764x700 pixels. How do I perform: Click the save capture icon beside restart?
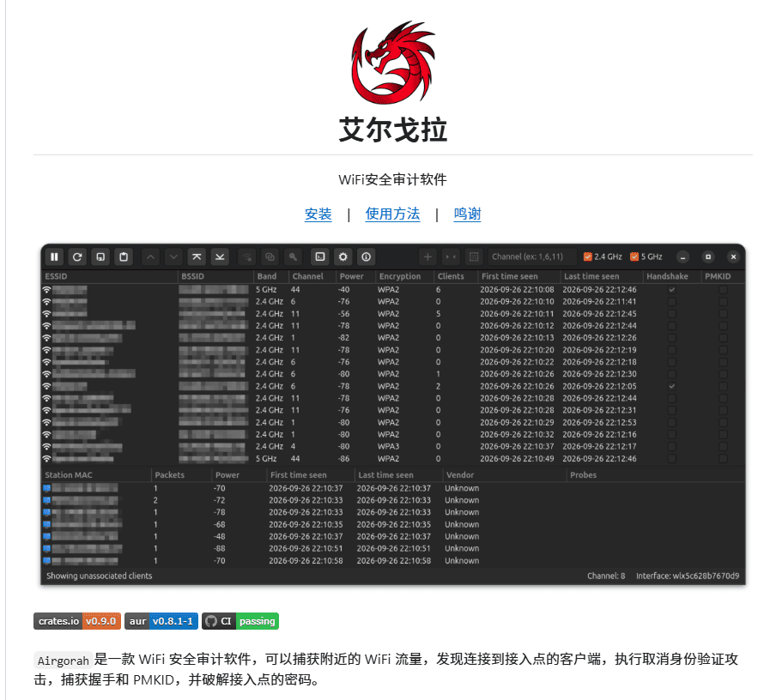(x=100, y=256)
